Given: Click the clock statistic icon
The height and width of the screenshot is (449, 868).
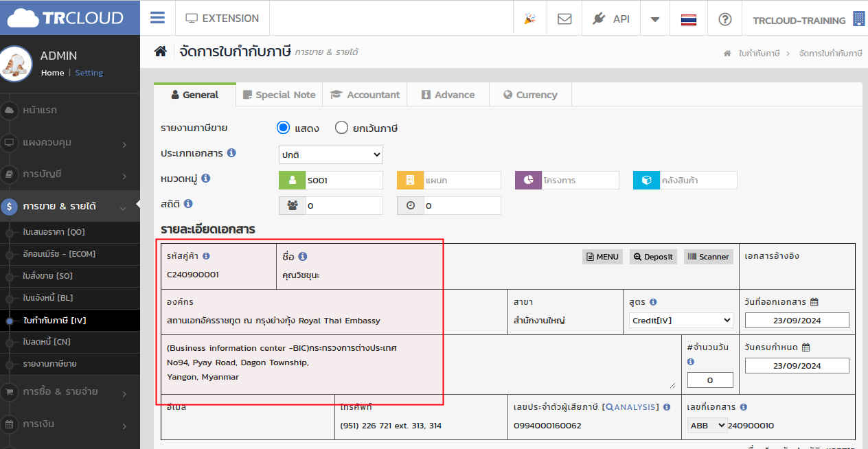Looking at the screenshot, I should pos(411,205).
